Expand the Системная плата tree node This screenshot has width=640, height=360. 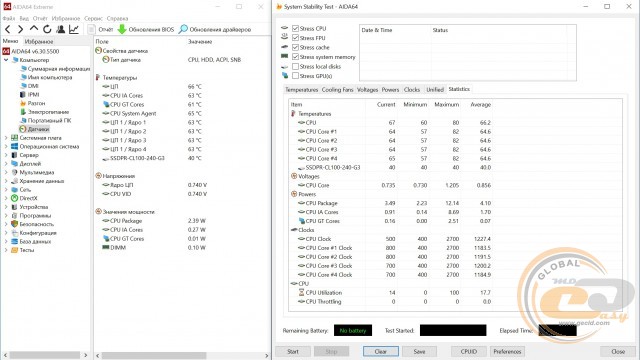6,138
